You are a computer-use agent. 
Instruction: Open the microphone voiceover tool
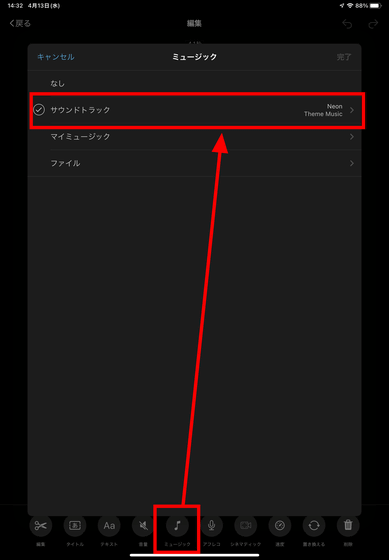point(211,525)
